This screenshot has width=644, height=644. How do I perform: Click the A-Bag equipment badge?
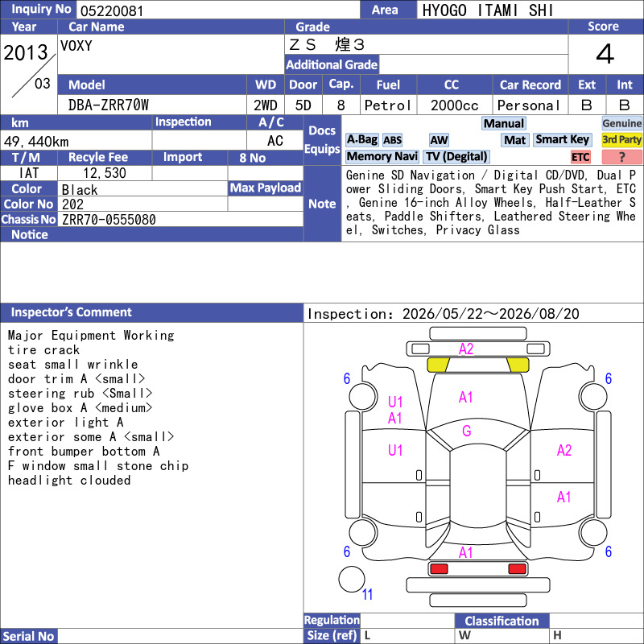pos(361,140)
